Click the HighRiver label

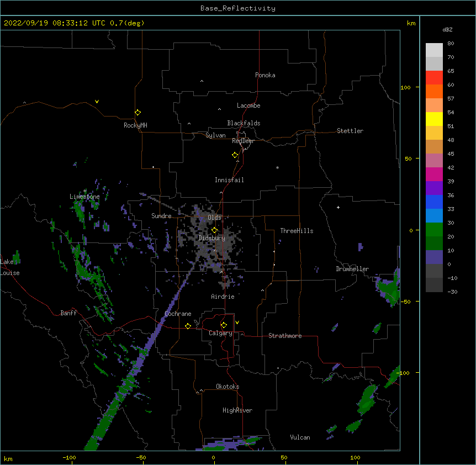pos(237,410)
